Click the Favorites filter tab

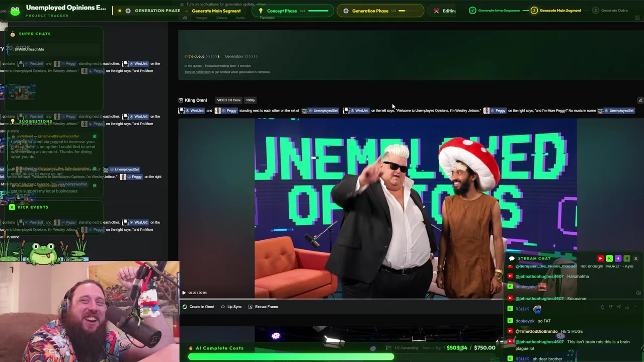pos(267,18)
